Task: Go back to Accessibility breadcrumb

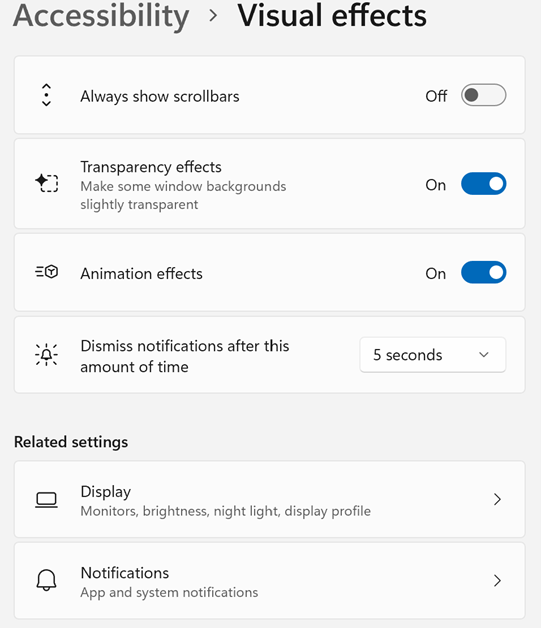Action: coord(101,17)
